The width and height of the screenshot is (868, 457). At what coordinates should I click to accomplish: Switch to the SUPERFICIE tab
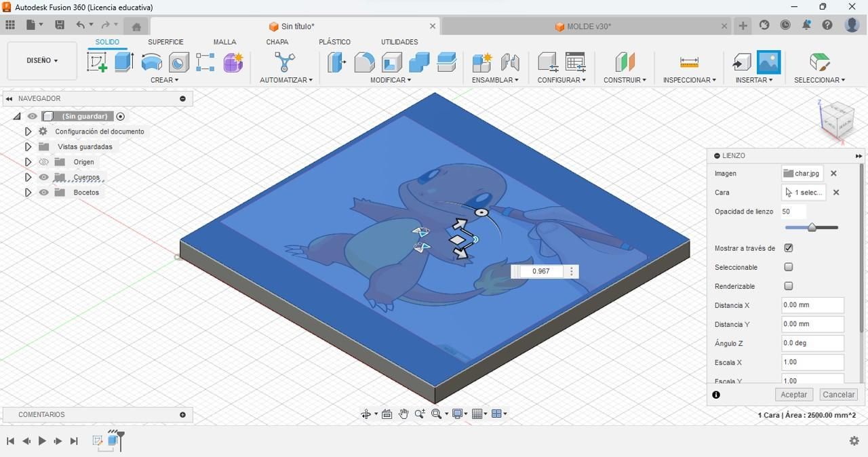tap(165, 42)
